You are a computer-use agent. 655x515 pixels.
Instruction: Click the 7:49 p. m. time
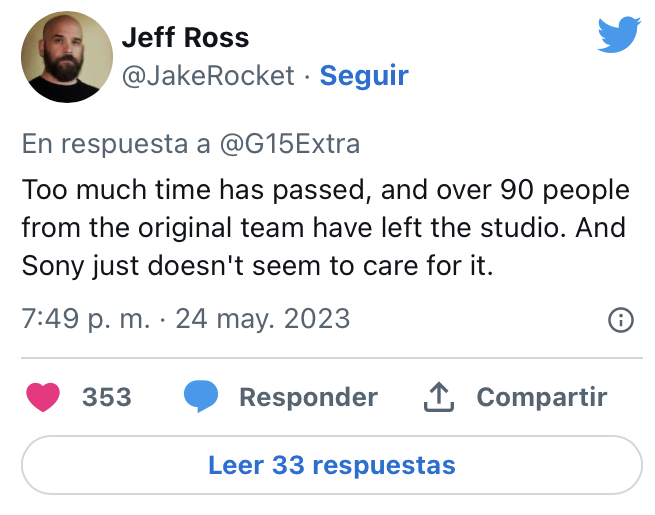86,319
